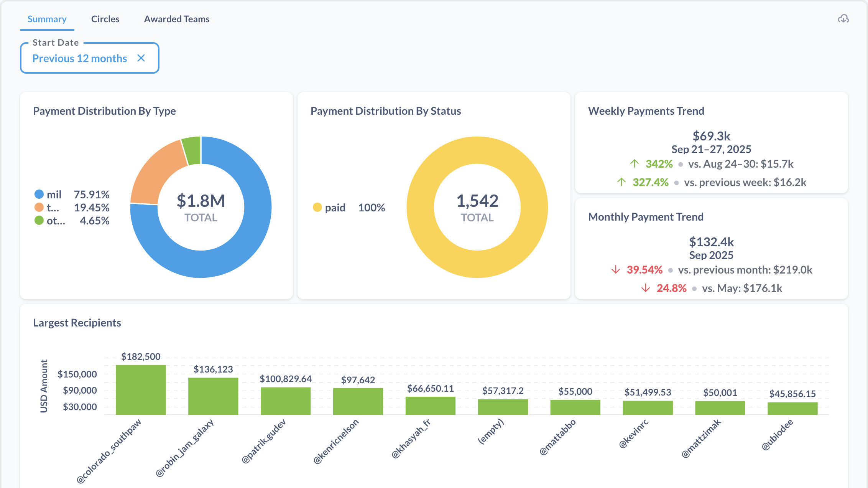This screenshot has height=488, width=868.
Task: Open the Summary tab
Action: pyautogui.click(x=47, y=19)
